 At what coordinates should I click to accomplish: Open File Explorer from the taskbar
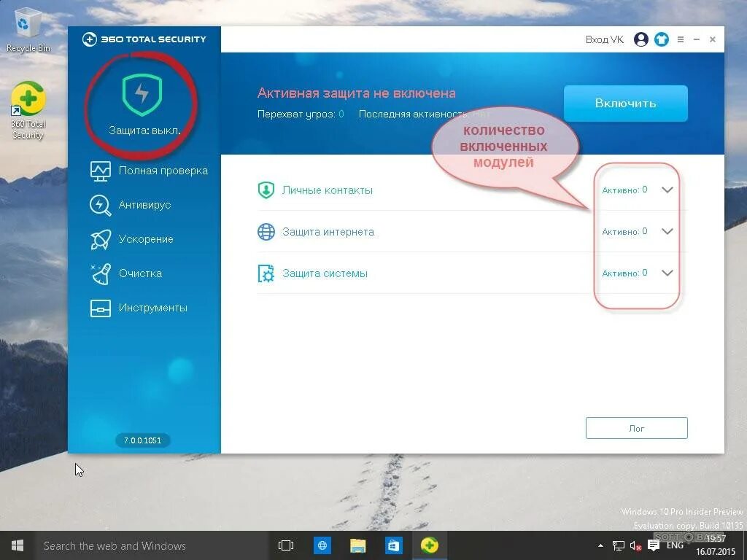coord(357,545)
